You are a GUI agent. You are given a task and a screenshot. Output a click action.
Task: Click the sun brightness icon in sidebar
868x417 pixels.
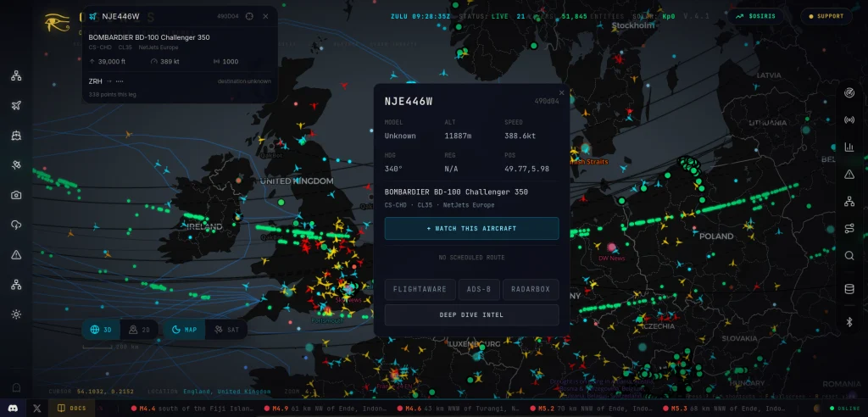click(x=16, y=314)
